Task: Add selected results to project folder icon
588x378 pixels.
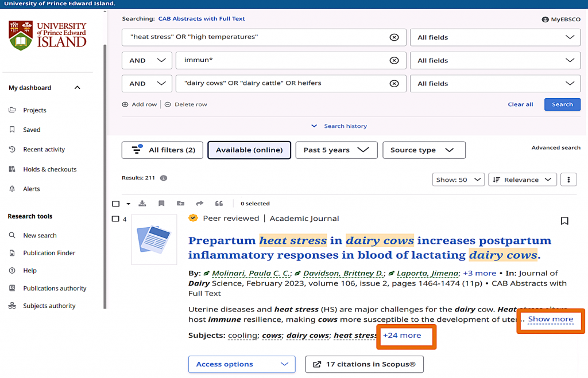Action: (181, 204)
